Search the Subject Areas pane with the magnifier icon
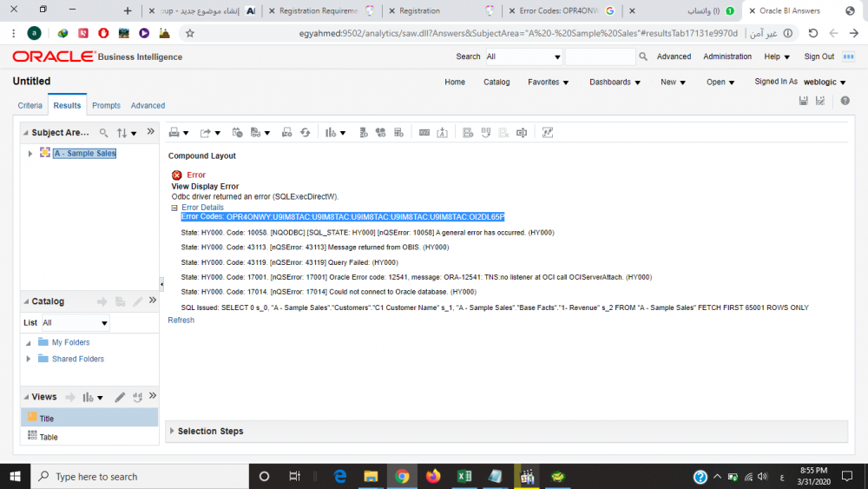The width and height of the screenshot is (868, 489). [103, 132]
